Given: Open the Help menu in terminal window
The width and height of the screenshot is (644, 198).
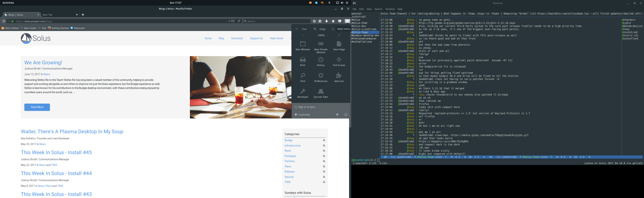Looking at the screenshot, I should pyautogui.click(x=400, y=9).
